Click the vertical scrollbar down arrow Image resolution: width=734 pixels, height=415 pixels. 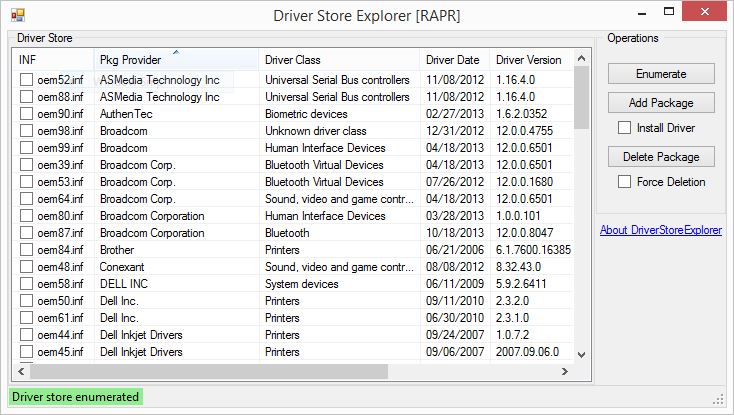point(581,355)
